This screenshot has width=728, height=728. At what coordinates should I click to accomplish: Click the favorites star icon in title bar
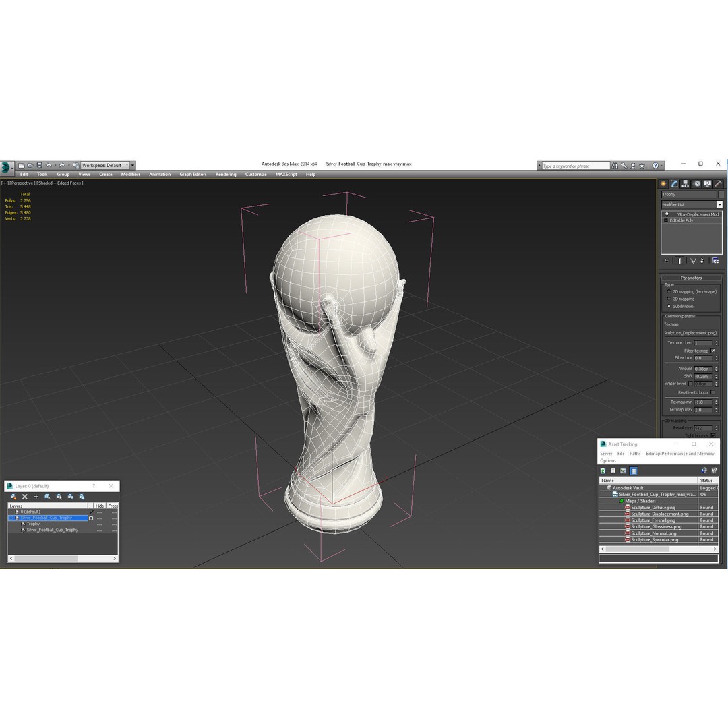click(642, 166)
